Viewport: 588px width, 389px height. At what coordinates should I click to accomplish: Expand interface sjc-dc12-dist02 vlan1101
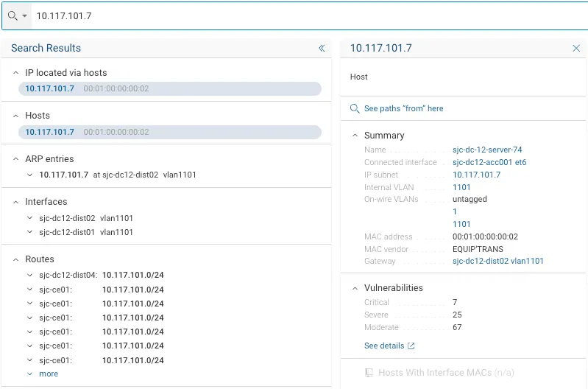tap(29, 218)
